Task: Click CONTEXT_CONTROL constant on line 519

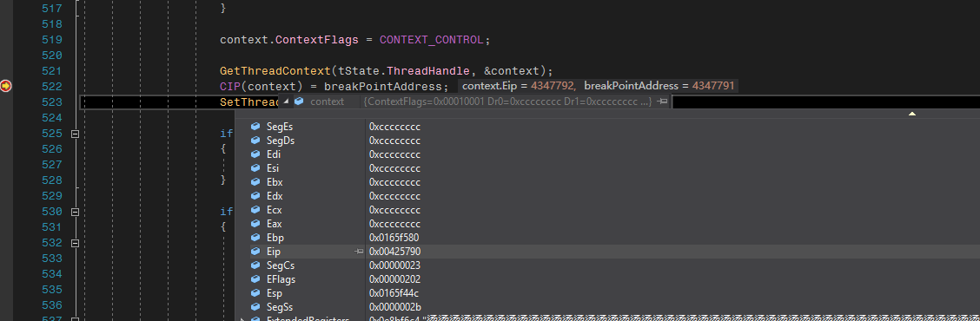Action: [432, 40]
